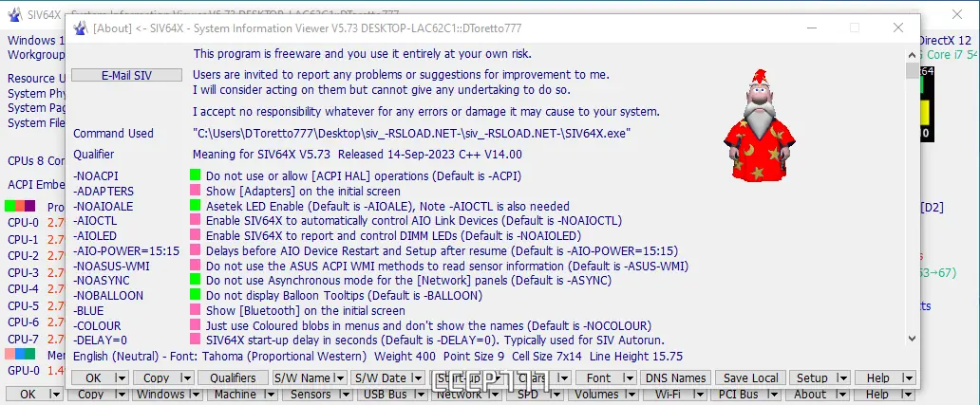Expand the S/W Name dropdown arrow
The height and width of the screenshot is (405, 980).
[339, 377]
